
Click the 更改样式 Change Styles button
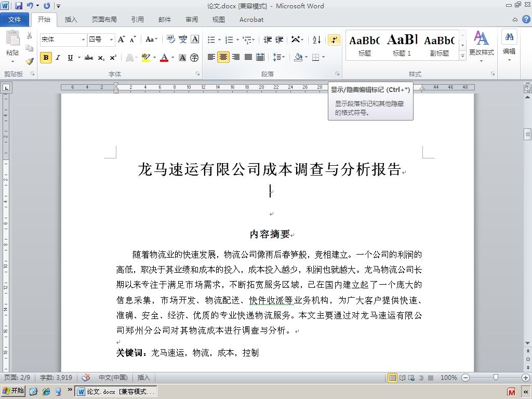(x=482, y=46)
